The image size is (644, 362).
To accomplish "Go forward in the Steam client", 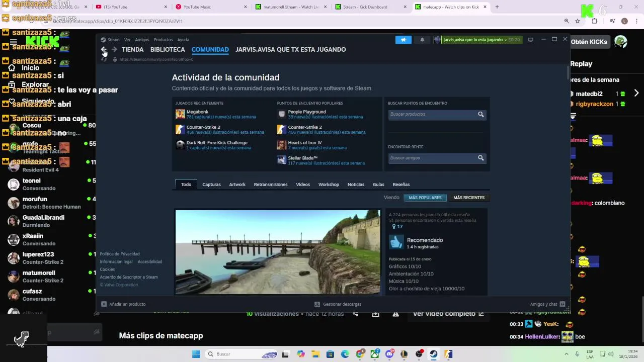I will [x=114, y=49].
